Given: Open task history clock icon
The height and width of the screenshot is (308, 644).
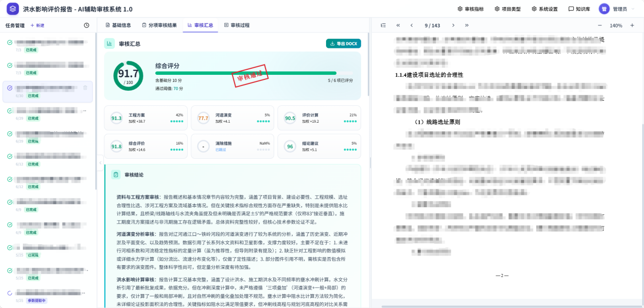Looking at the screenshot, I should click(x=86, y=25).
